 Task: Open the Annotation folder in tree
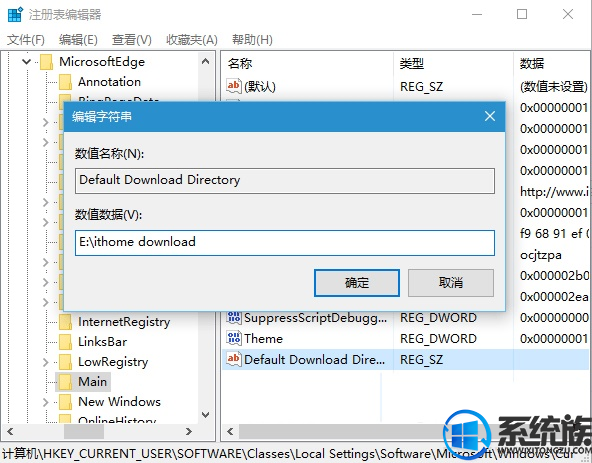coord(109,82)
